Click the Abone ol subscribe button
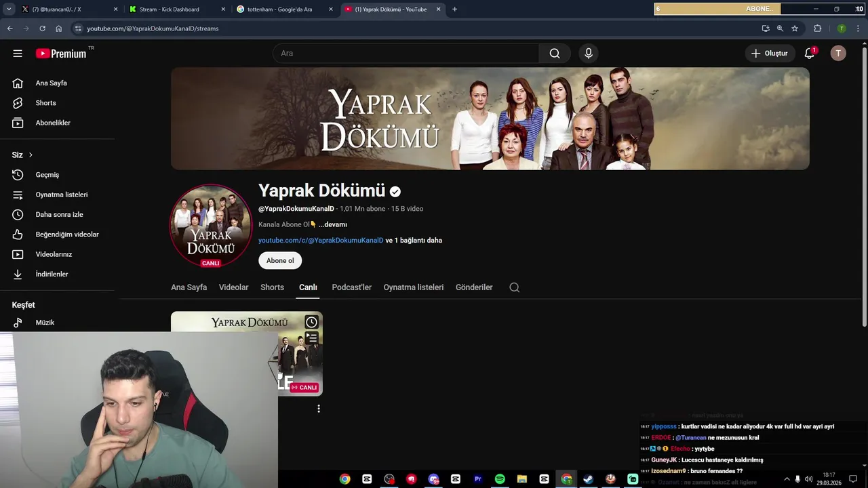This screenshot has width=868, height=488. [280, 261]
